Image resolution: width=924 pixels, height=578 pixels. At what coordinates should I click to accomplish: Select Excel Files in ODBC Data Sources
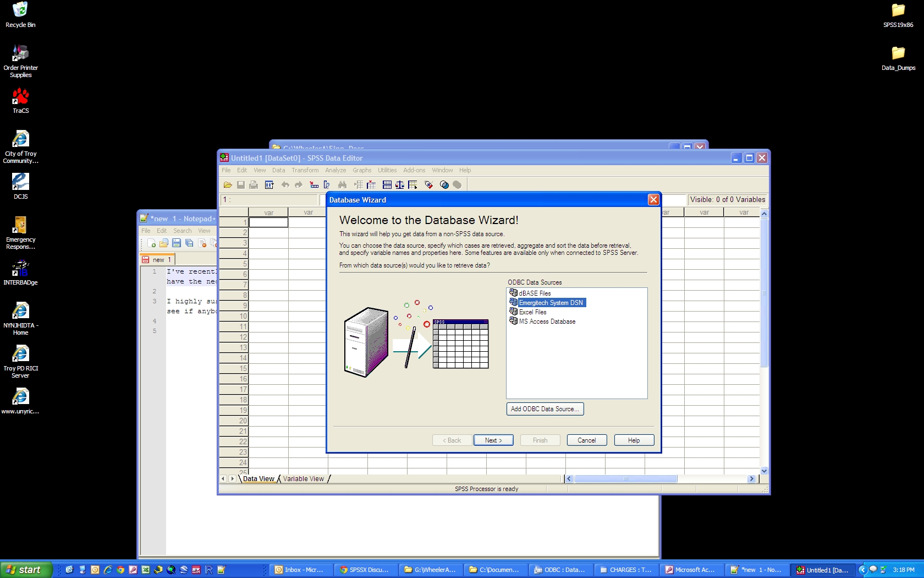coord(532,312)
